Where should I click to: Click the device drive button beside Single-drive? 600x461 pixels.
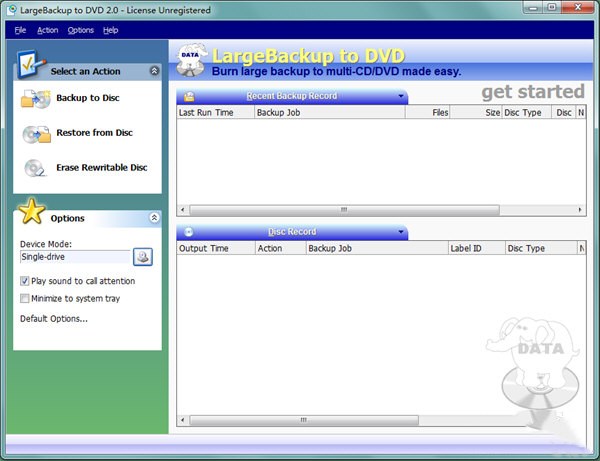[143, 257]
